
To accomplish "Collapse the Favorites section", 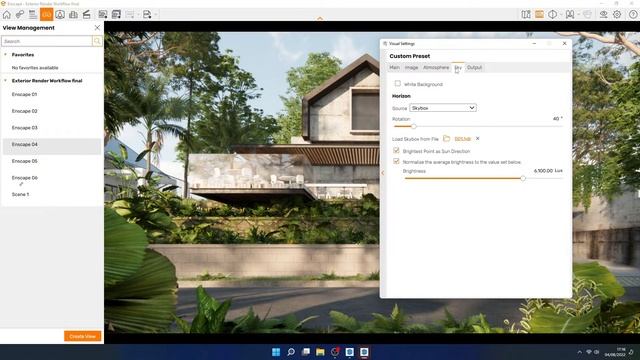I will click(x=5, y=55).
